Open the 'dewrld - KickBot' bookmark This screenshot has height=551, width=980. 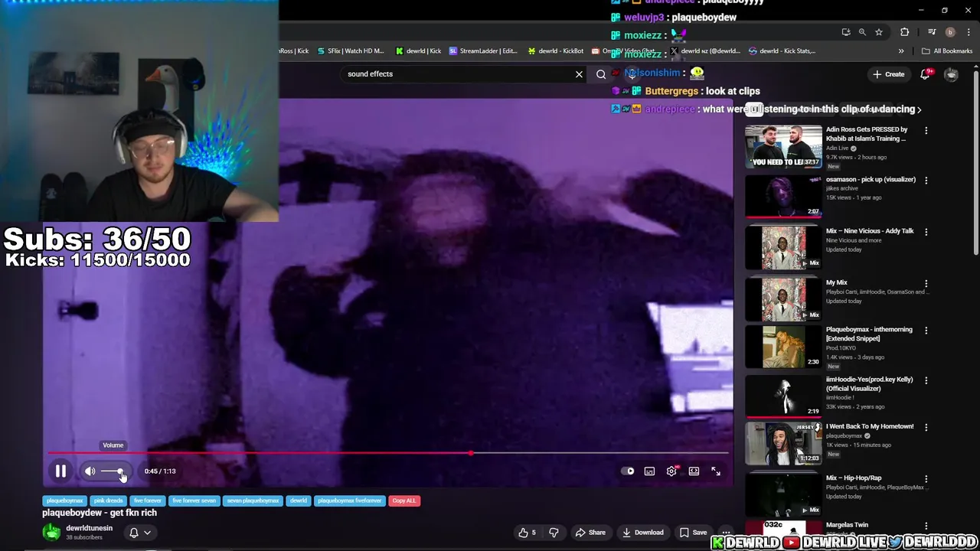556,51
